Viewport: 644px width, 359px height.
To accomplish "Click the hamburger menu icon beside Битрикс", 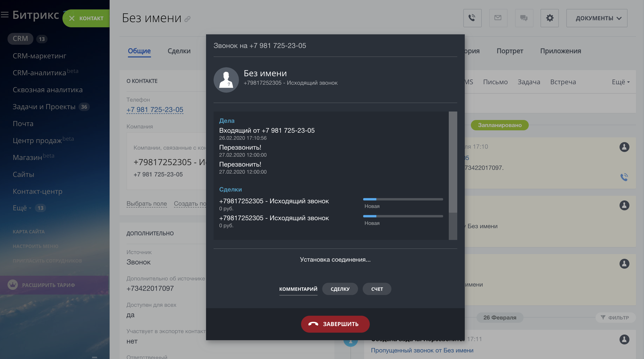I will pos(5,15).
